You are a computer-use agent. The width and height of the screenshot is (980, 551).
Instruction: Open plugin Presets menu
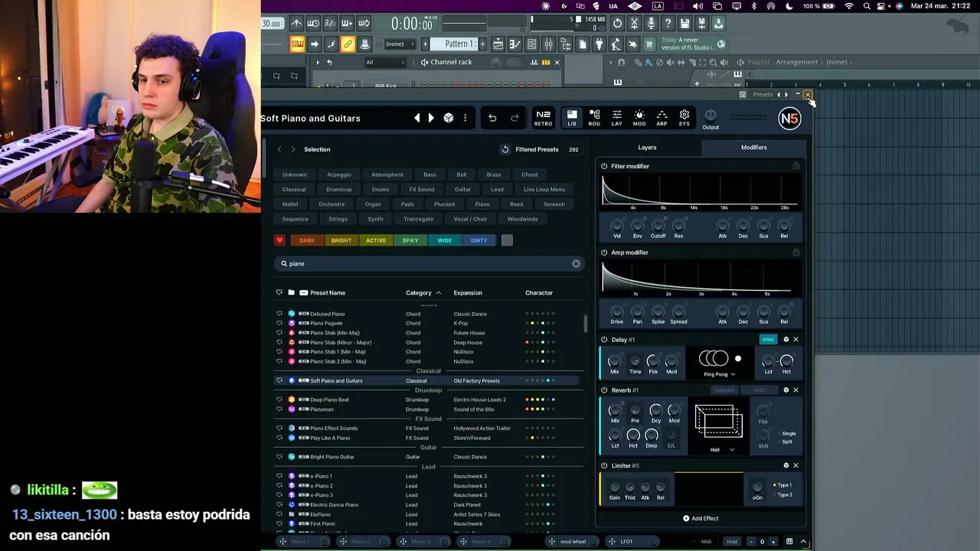(x=763, y=94)
